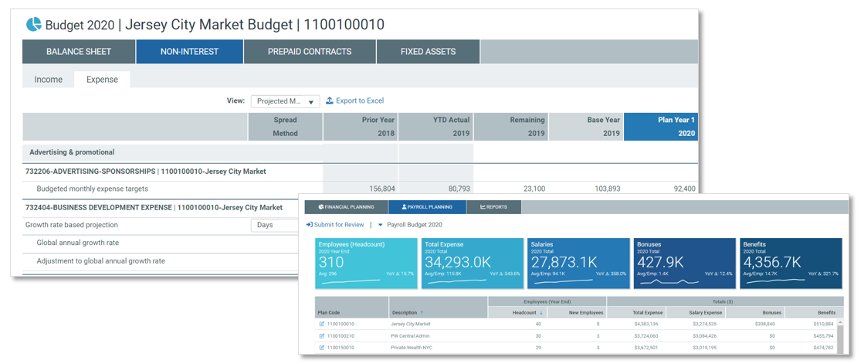This screenshot has height=364, width=864.
Task: Click Advertising & promotional section heading
Action: pos(72,152)
